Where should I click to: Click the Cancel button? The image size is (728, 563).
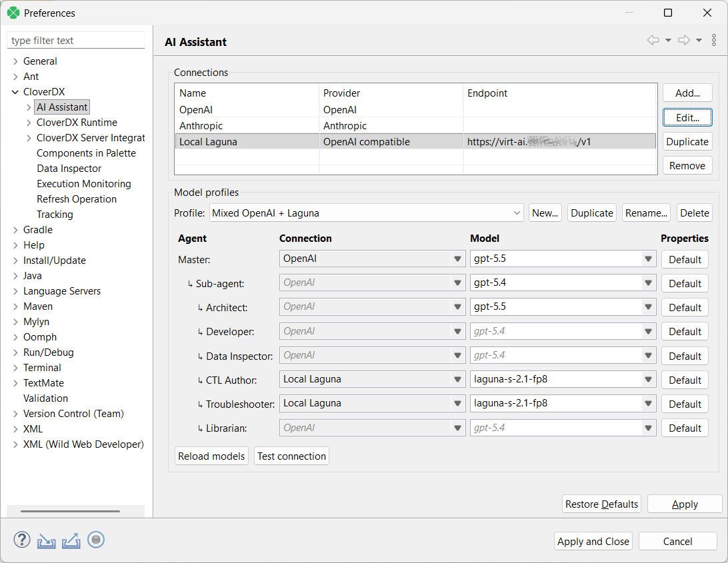click(678, 542)
